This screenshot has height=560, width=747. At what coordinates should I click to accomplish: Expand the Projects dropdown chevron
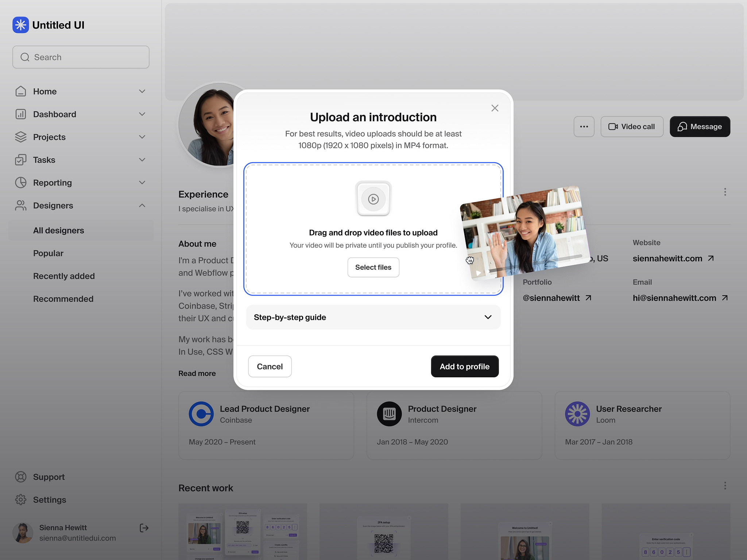coord(142,137)
